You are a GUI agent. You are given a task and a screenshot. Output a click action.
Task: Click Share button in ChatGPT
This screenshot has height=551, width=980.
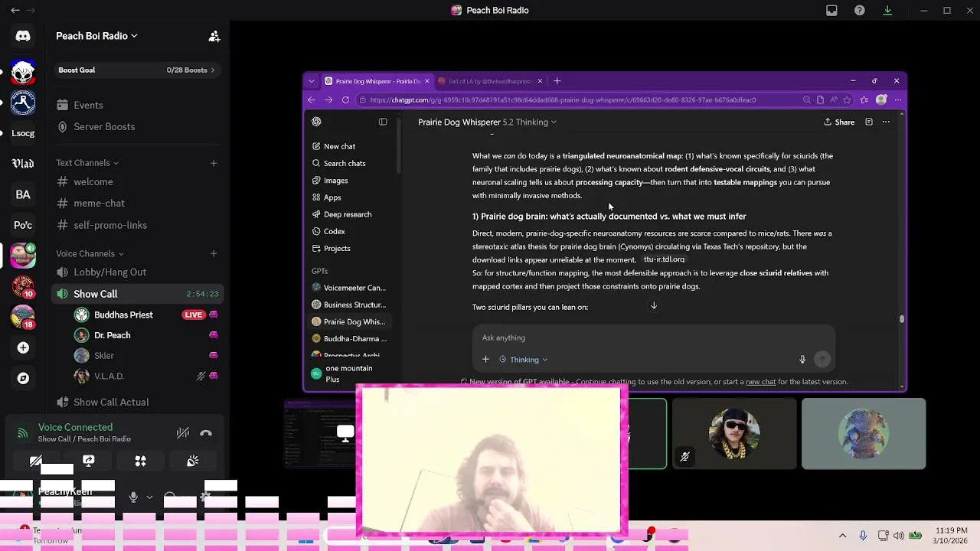pos(839,122)
